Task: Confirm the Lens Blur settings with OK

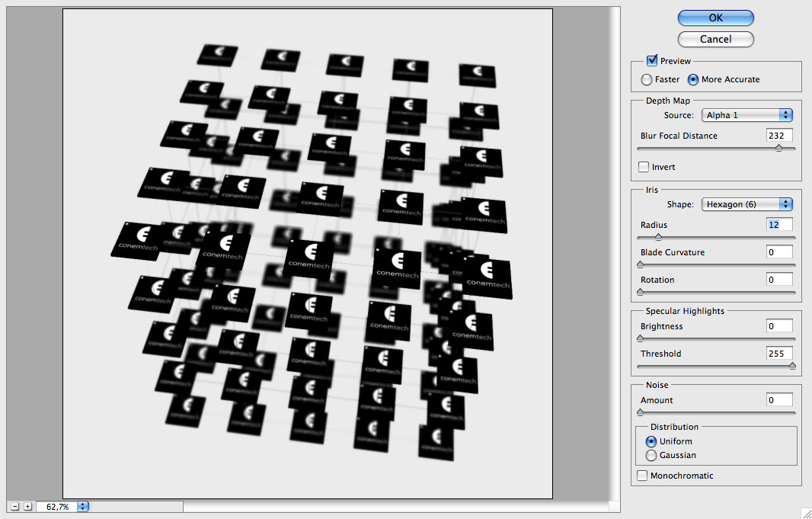Action: [x=714, y=18]
